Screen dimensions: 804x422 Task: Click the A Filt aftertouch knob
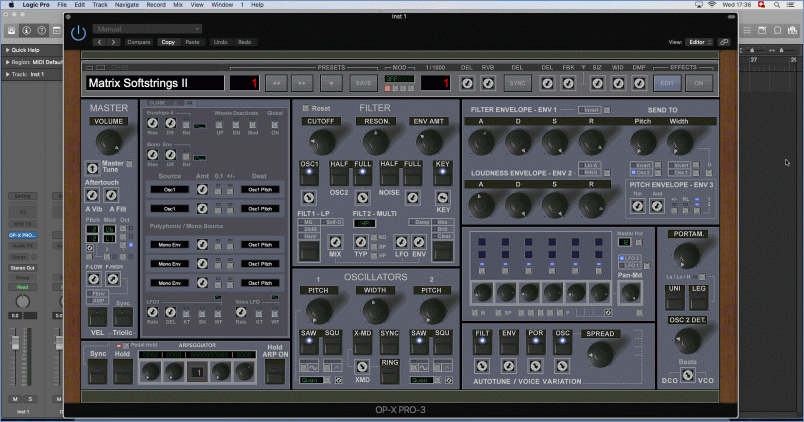click(111, 195)
